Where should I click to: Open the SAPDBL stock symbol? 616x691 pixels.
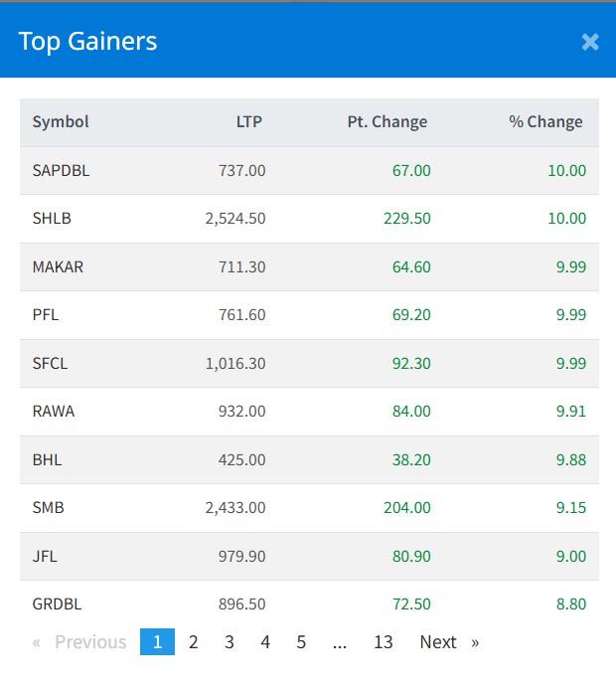click(61, 171)
